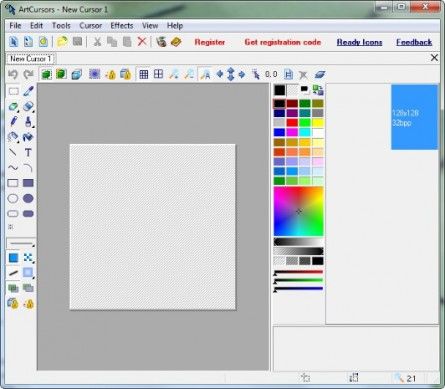This screenshot has width=445, height=389.
Task: Select the blue color eraser tool
Action: point(28,107)
